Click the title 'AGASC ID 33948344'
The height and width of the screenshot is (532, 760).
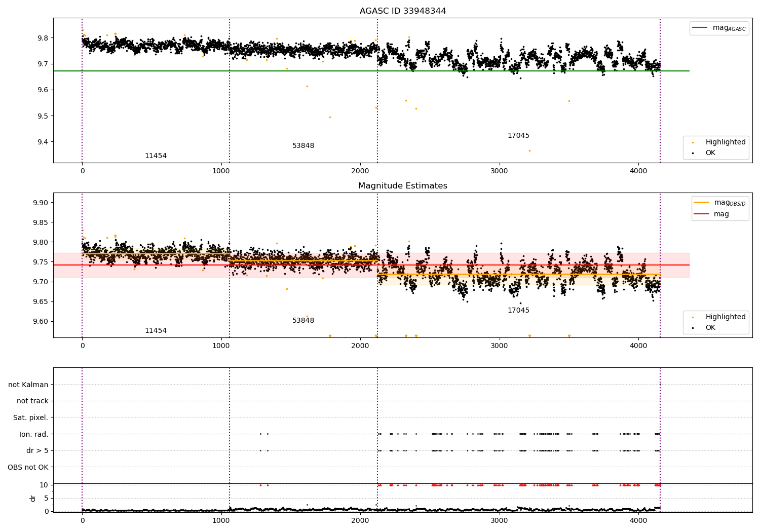pyautogui.click(x=403, y=11)
